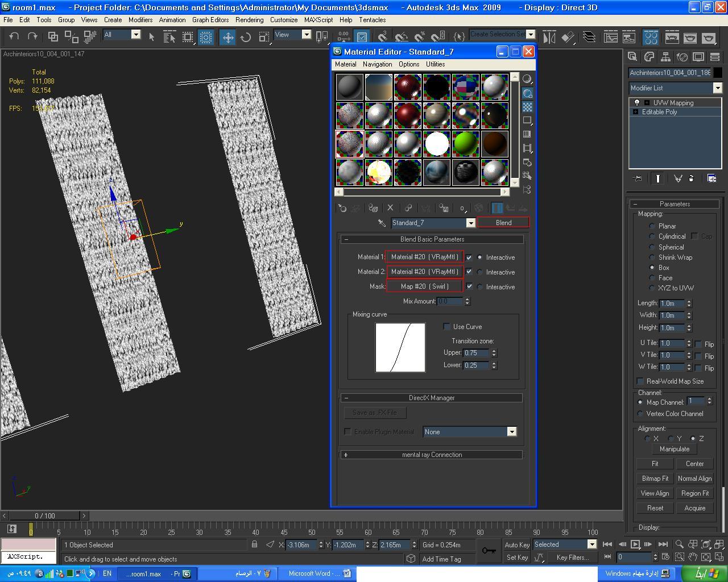Click Zoom magnifier viewport control

pyautogui.click(x=679, y=544)
